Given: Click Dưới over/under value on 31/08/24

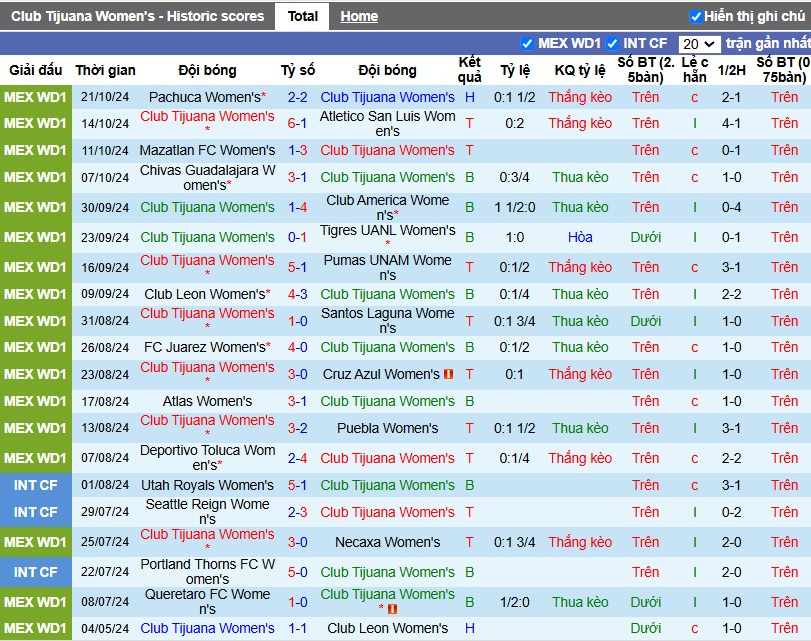Looking at the screenshot, I should (x=645, y=321).
